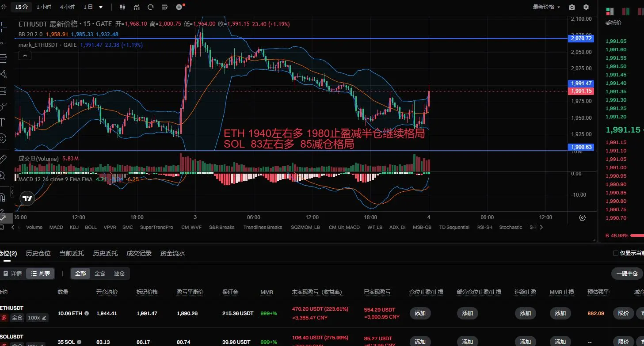The image size is (644, 346).
Task: Show more indicators with right arrow
Action: point(541,227)
